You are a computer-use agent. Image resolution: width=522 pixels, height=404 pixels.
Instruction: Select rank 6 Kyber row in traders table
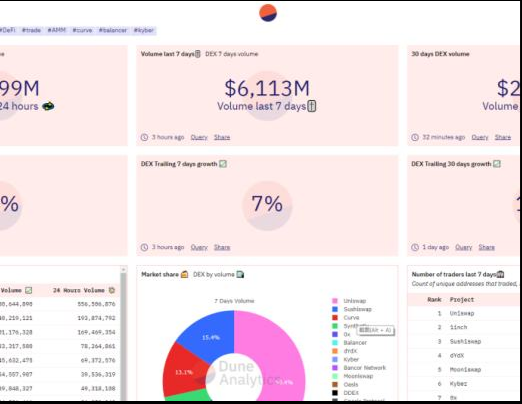click(463, 384)
